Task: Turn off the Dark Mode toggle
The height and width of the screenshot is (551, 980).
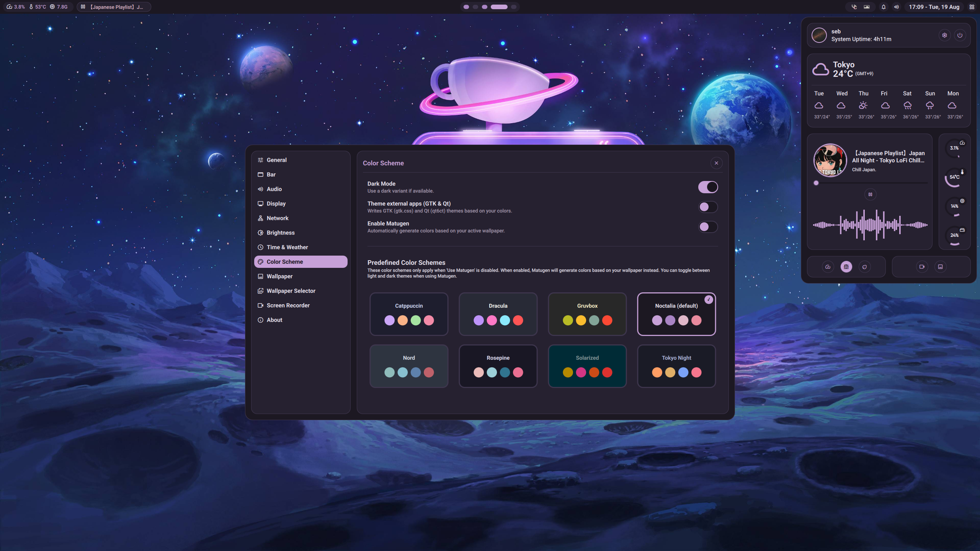Action: click(708, 187)
